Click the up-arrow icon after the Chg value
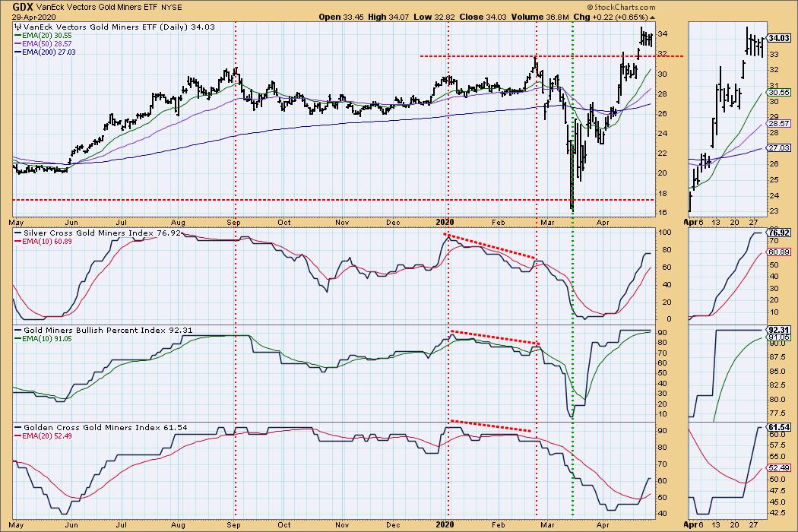The image size is (798, 532). coord(652,17)
